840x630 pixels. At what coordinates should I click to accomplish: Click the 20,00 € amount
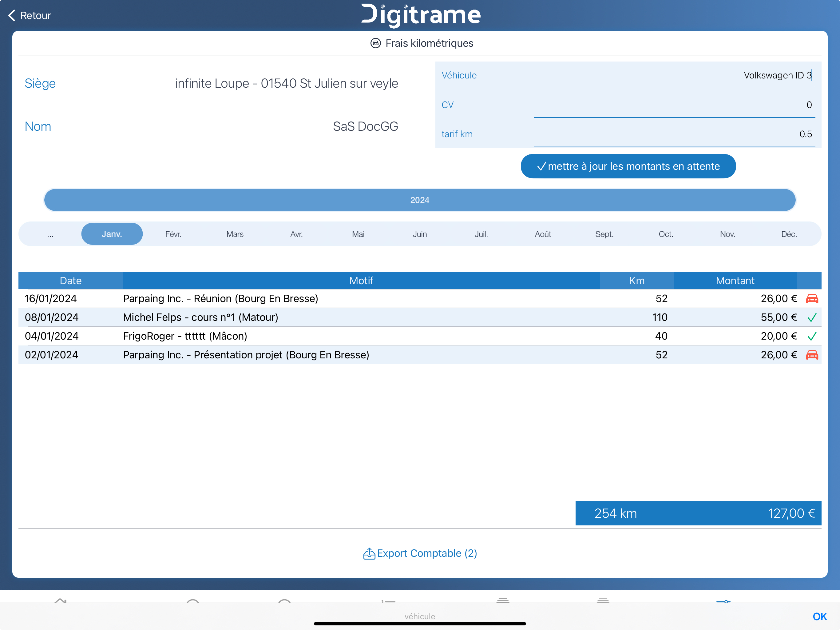point(779,336)
